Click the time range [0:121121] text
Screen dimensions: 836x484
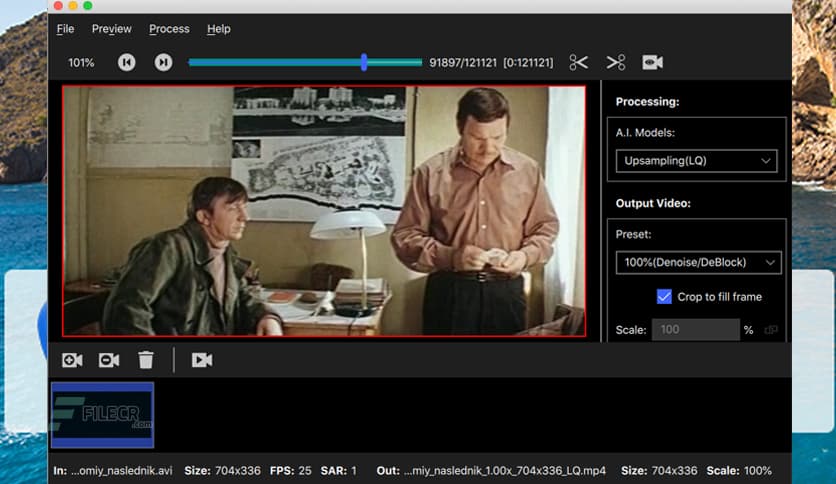[x=528, y=63]
